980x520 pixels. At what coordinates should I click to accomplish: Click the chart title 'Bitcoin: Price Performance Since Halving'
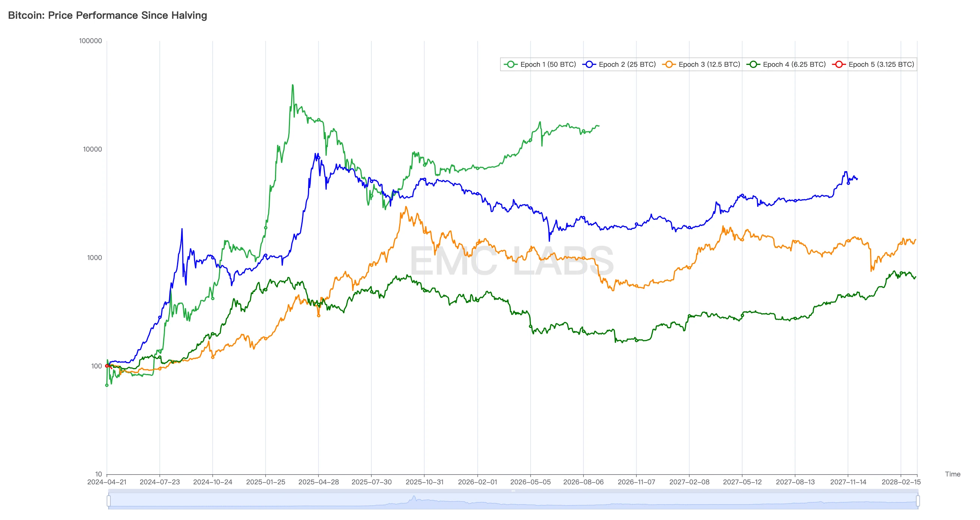107,15
